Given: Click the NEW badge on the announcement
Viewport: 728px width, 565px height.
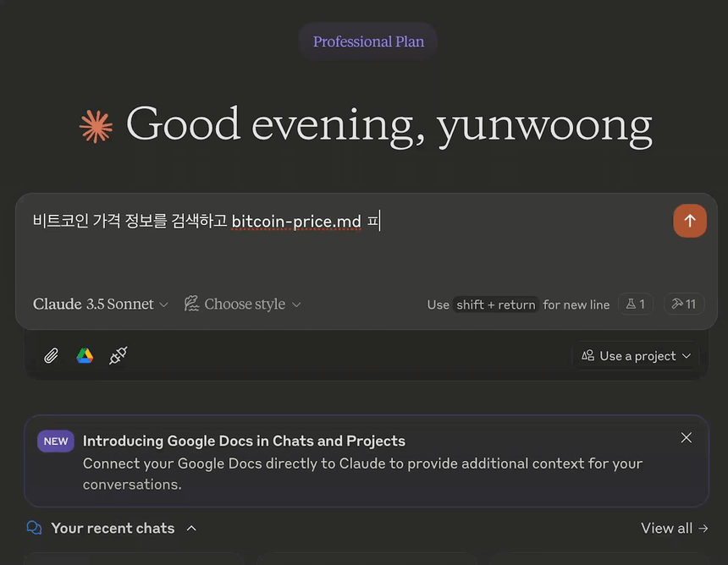Looking at the screenshot, I should click(x=56, y=442).
